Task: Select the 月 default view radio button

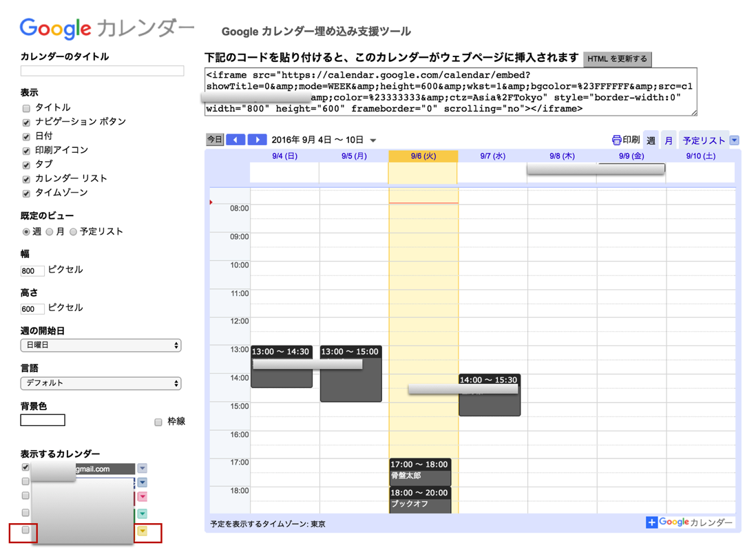Action: 50,232
